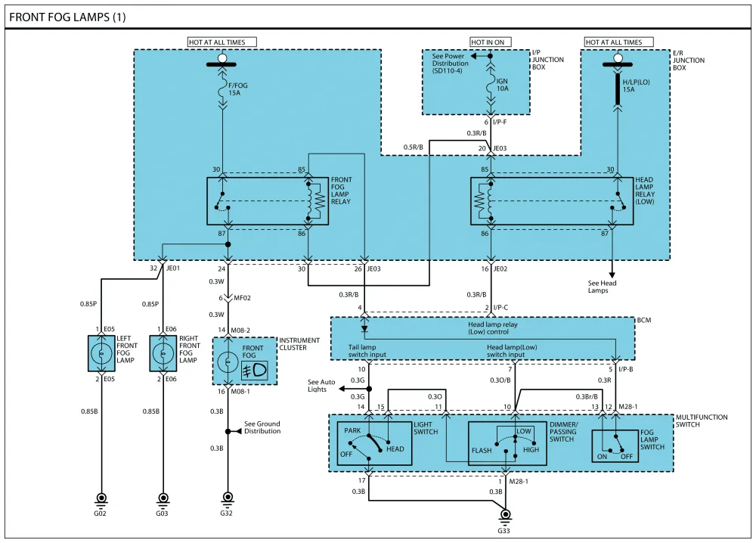This screenshot has height=543, width=756.
Task: Click the HEAD LAMP RELAY (LOW) label
Action: click(x=645, y=191)
